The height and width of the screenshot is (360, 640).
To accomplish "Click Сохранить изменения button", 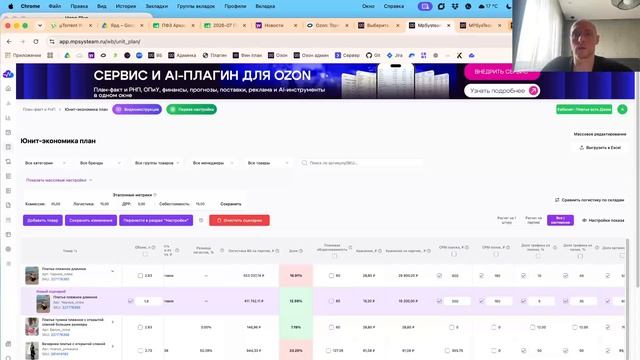I will tap(91, 220).
